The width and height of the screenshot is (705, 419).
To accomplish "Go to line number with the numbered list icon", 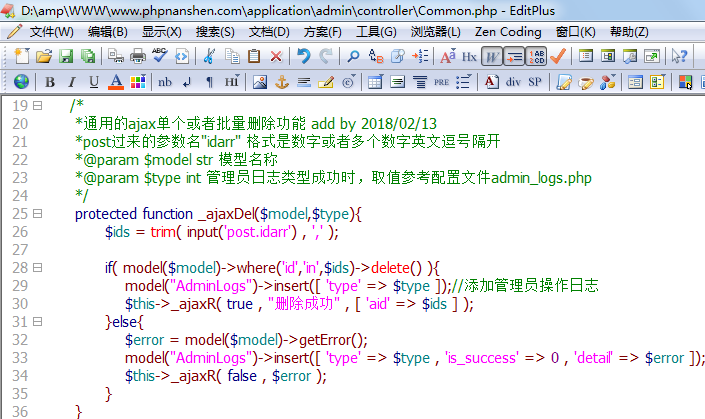I will point(420,56).
